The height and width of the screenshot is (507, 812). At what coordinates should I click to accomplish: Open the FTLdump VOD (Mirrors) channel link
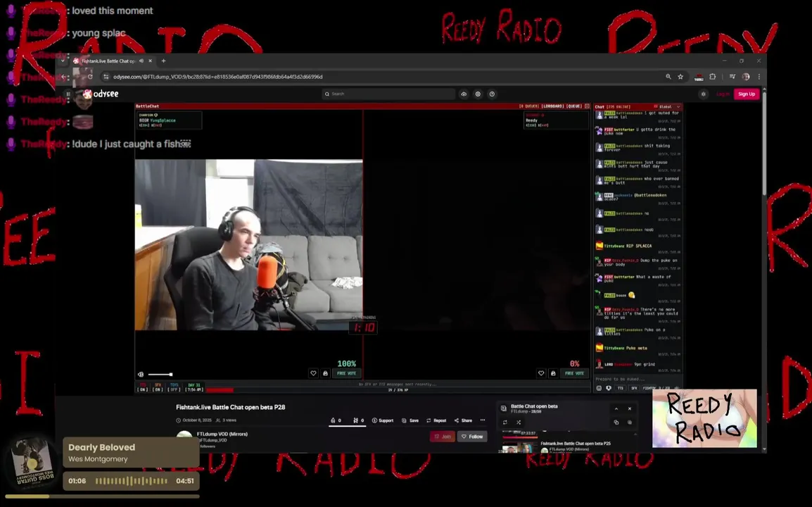tap(222, 434)
